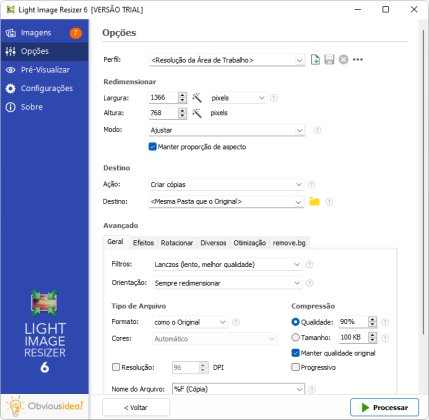Show help for Nome do Arquivo

[312, 389]
